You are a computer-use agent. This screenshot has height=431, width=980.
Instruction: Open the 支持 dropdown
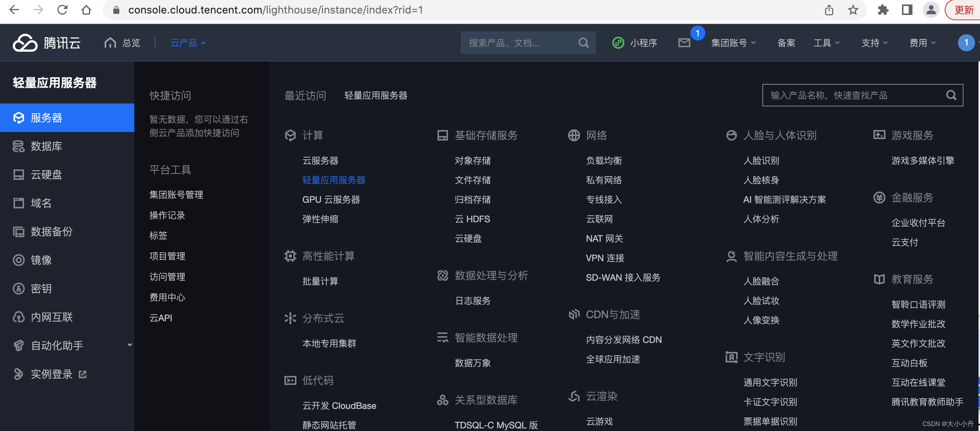click(x=874, y=43)
